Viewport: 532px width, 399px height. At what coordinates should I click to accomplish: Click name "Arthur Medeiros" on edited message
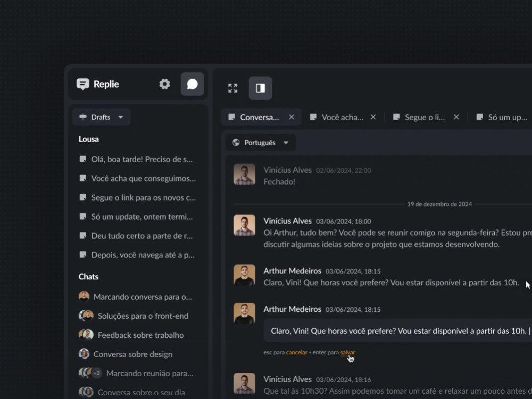[293, 309]
